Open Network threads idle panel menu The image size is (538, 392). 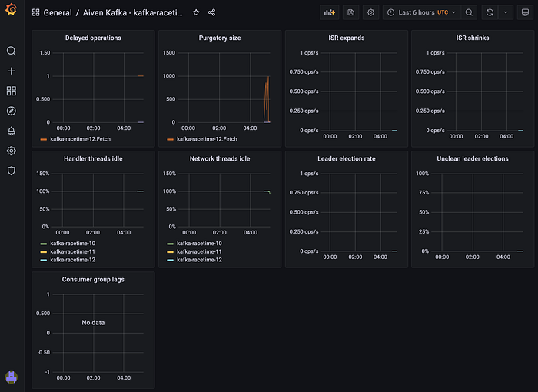(220, 158)
